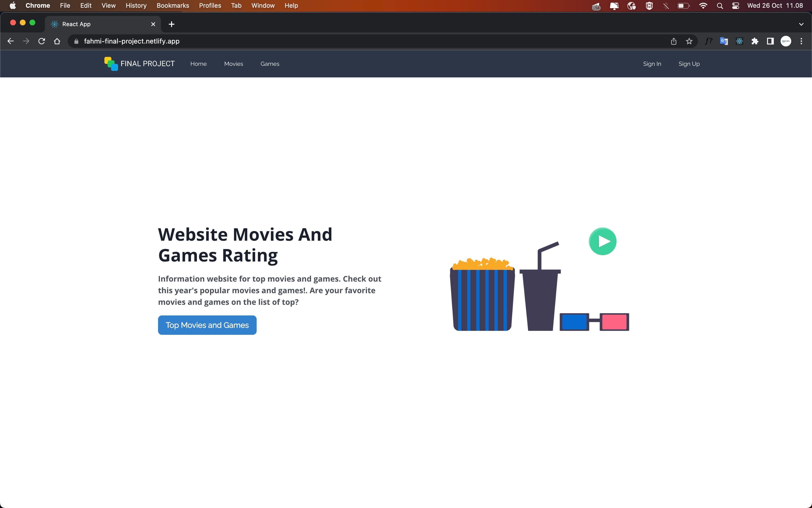Open the Chrome profile avatar
The width and height of the screenshot is (812, 508).
pyautogui.click(x=786, y=41)
